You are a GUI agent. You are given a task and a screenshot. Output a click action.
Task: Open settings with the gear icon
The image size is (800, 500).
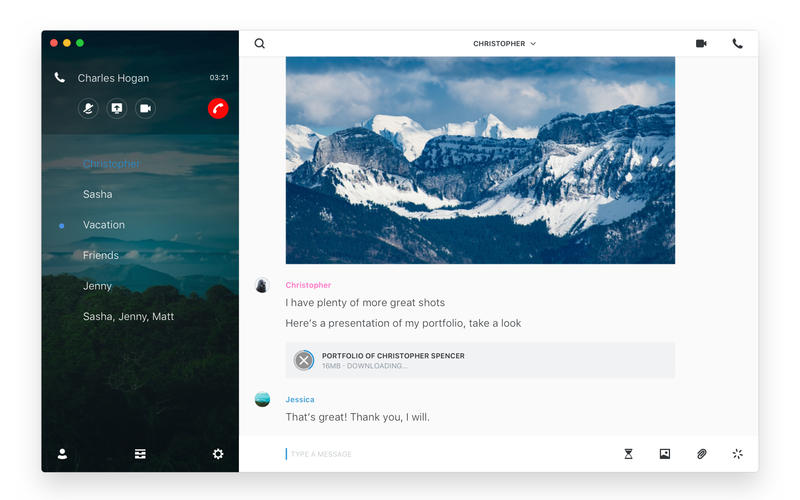pos(218,454)
